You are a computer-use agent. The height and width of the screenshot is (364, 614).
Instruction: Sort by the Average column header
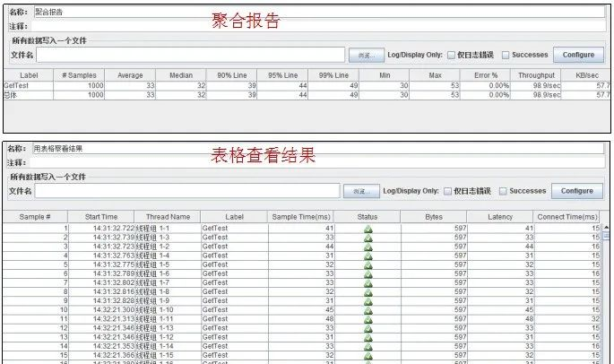(x=130, y=75)
